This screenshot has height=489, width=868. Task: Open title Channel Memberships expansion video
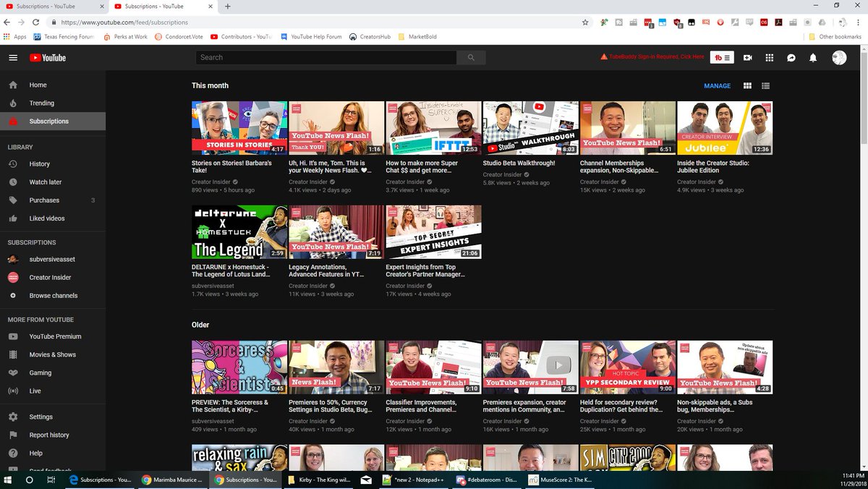pyautogui.click(x=620, y=167)
